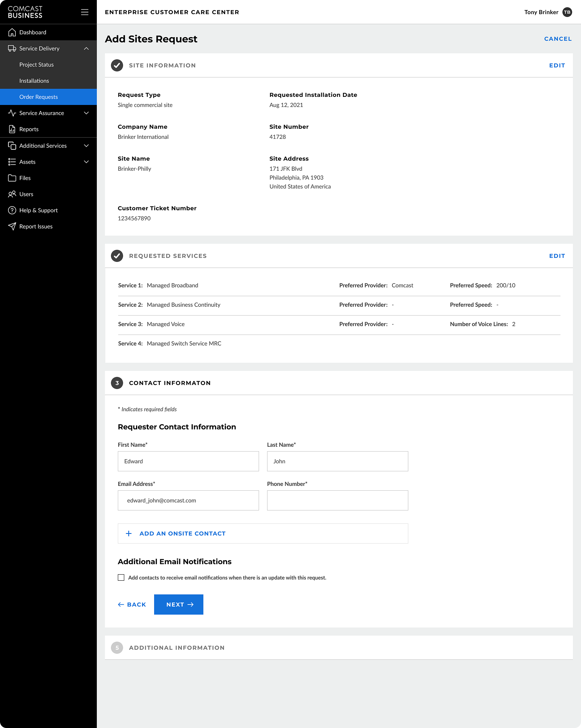Image resolution: width=581 pixels, height=728 pixels.
Task: Click the Reports document icon
Action: pyautogui.click(x=12, y=129)
